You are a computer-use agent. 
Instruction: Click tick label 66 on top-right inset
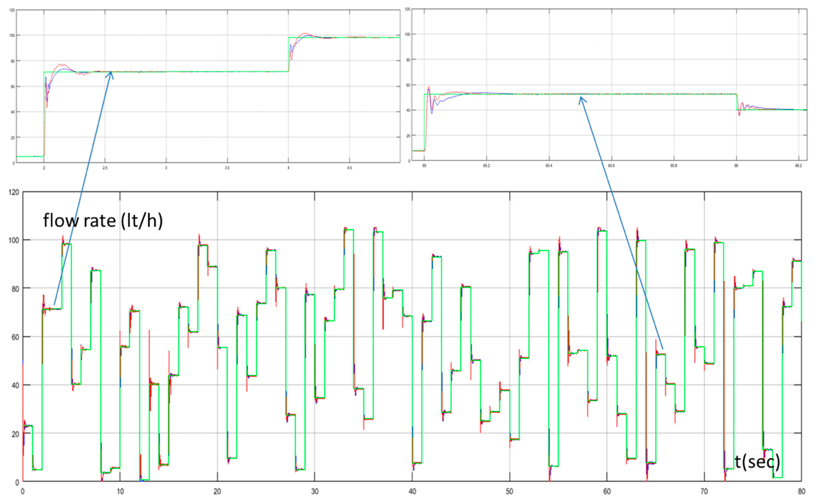tap(736, 166)
